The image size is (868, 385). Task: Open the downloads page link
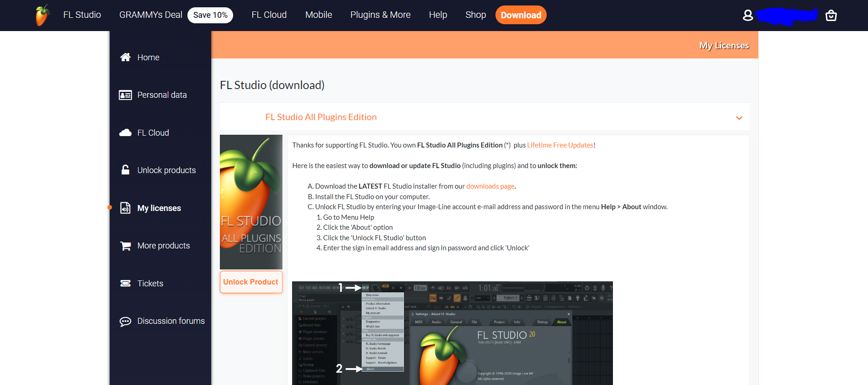point(490,186)
